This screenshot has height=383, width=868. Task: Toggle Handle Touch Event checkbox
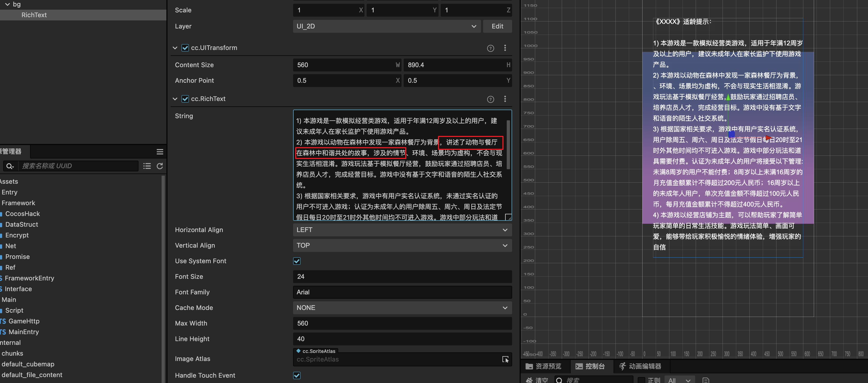(x=297, y=375)
